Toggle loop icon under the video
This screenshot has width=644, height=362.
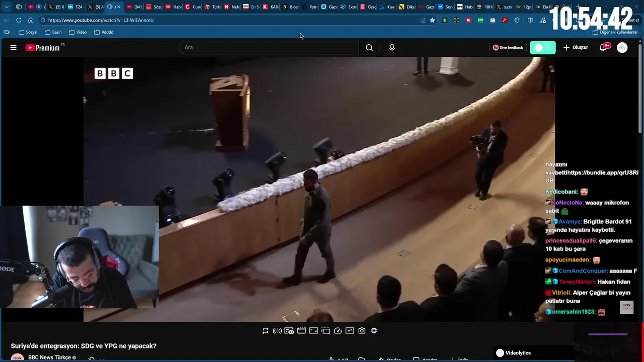pyautogui.click(x=265, y=330)
